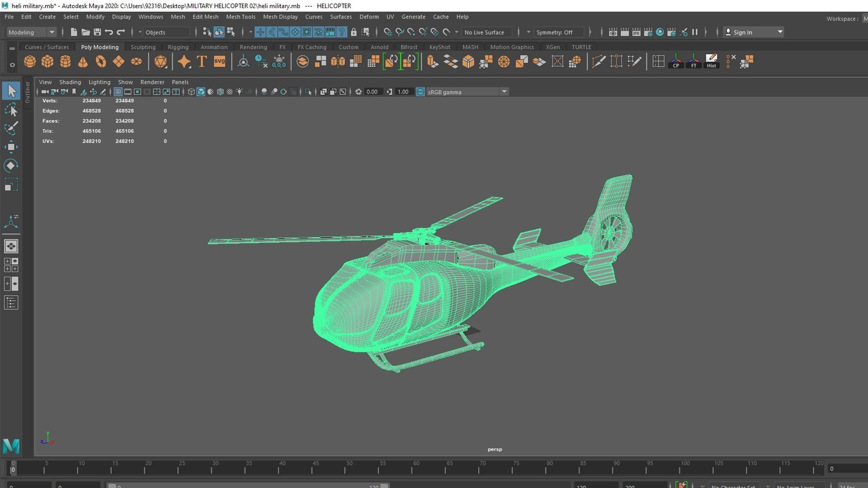Image resolution: width=868 pixels, height=488 pixels.
Task: Click the CP shelf button
Action: (x=676, y=61)
